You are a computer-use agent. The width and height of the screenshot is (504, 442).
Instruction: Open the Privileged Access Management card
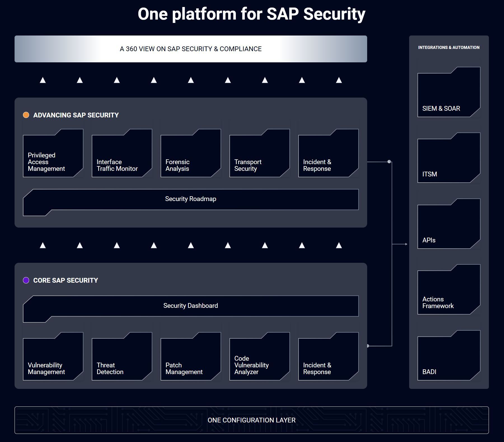(x=53, y=153)
